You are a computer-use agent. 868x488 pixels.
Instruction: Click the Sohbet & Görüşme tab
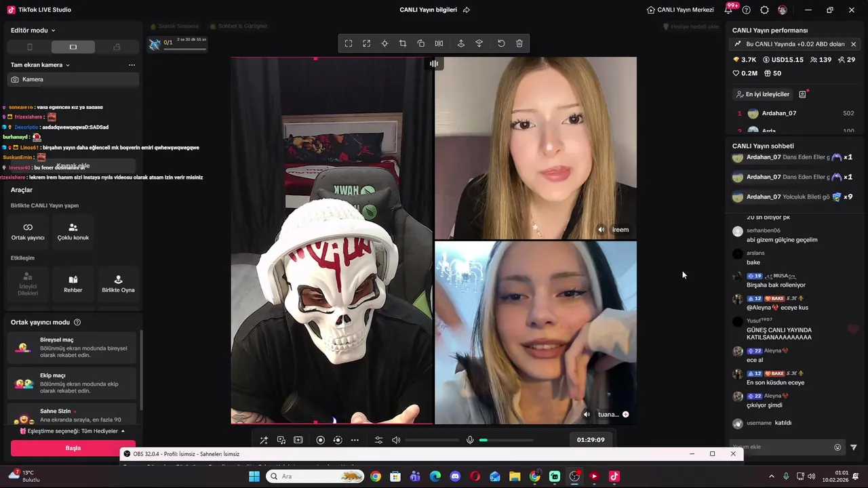pos(239,26)
